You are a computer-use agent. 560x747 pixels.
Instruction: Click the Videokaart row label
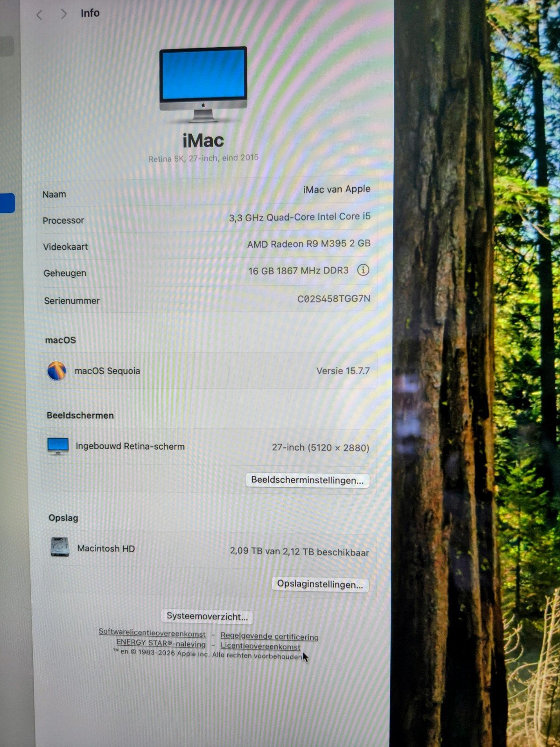(x=65, y=247)
